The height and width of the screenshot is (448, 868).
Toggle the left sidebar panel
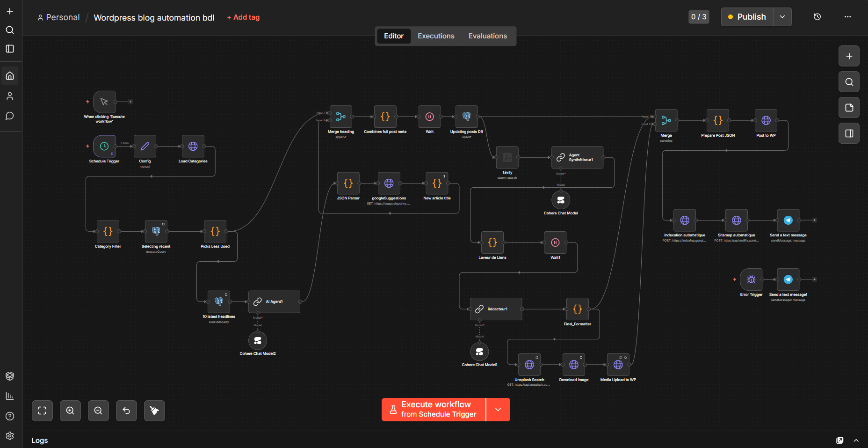(x=10, y=49)
